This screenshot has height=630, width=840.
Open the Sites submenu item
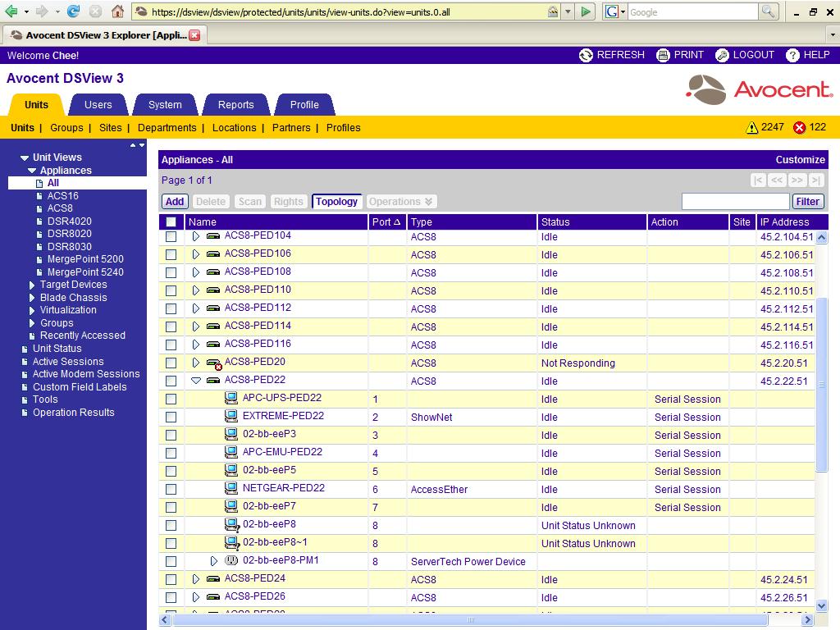[110, 128]
